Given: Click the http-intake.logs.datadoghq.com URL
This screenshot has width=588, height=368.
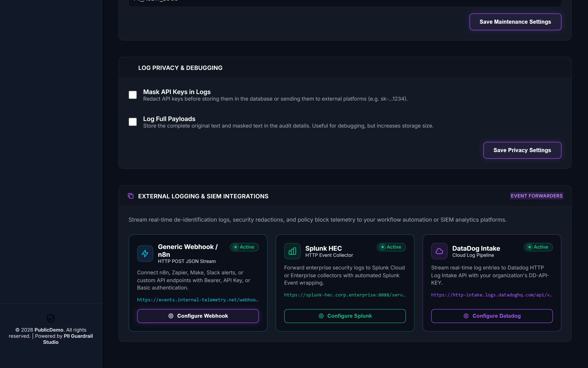Looking at the screenshot, I should tap(492, 295).
